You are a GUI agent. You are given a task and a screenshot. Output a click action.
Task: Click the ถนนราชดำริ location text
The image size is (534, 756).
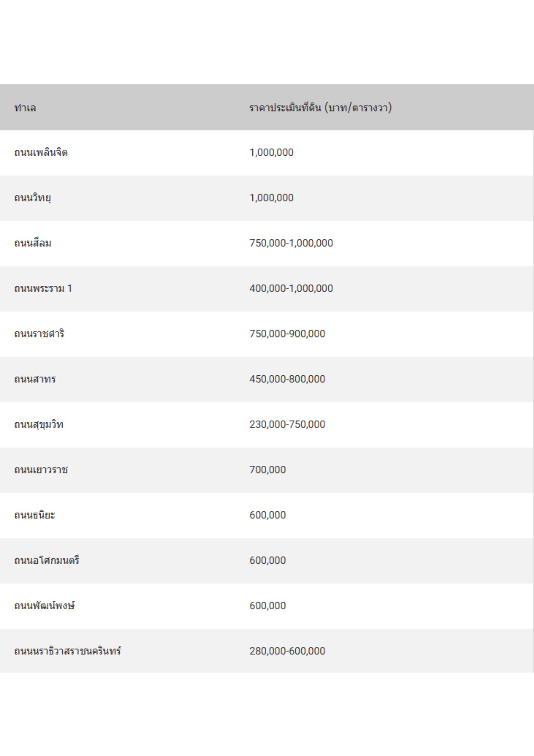click(x=39, y=334)
